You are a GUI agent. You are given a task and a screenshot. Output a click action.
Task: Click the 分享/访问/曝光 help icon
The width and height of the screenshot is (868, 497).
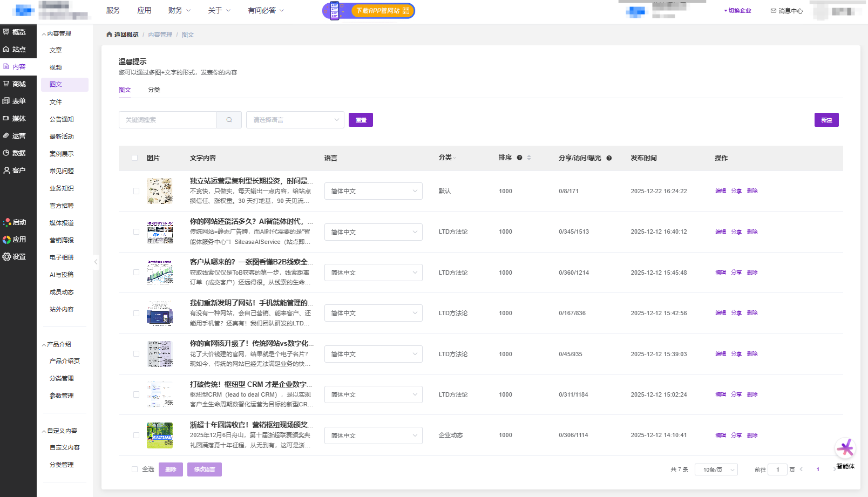coord(609,158)
